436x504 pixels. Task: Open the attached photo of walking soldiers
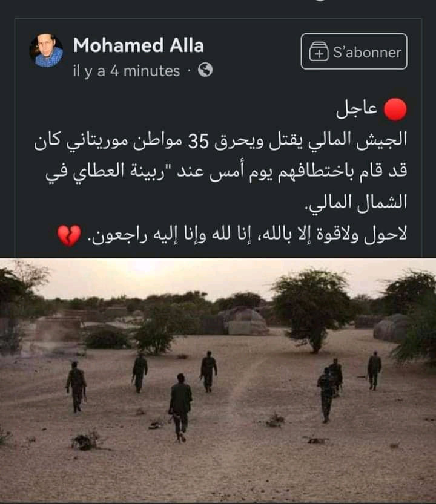coord(218,380)
